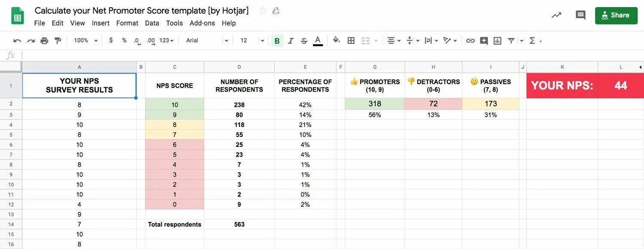Viewport: 644px width, 249px height.
Task: Click the 238 respondents cell
Action: [239, 105]
